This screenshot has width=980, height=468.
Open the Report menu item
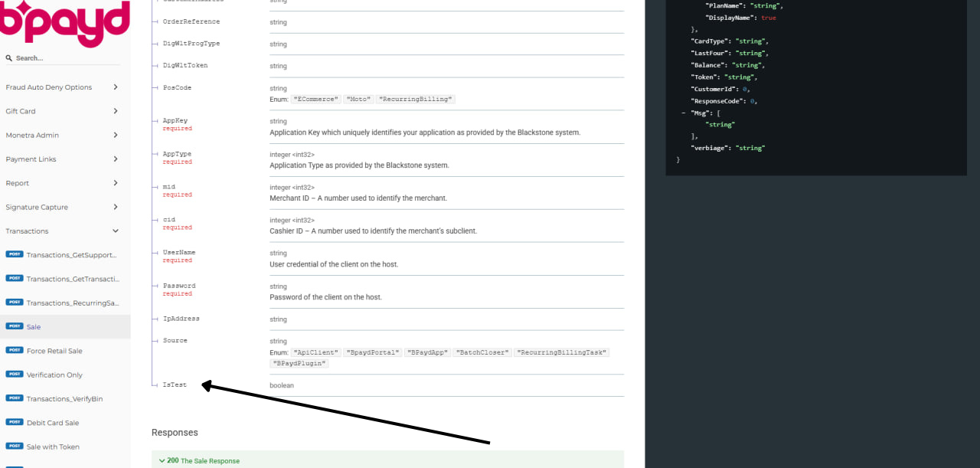[x=18, y=183]
